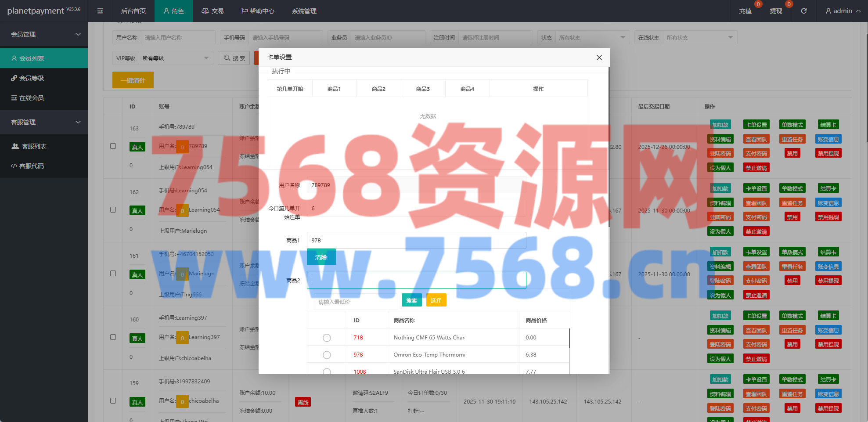Image resolution: width=868 pixels, height=422 pixels.
Task: Click the 清除 button under 商品1
Action: [x=321, y=257]
